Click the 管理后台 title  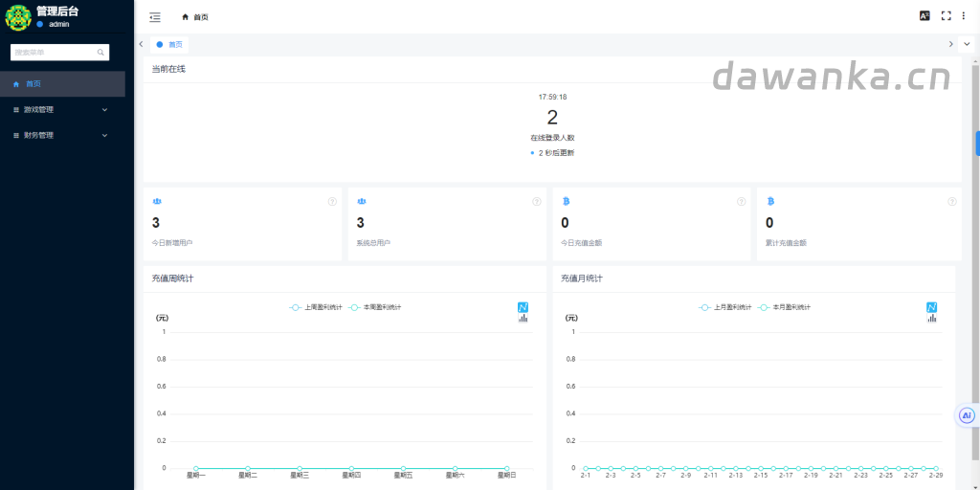[x=57, y=11]
